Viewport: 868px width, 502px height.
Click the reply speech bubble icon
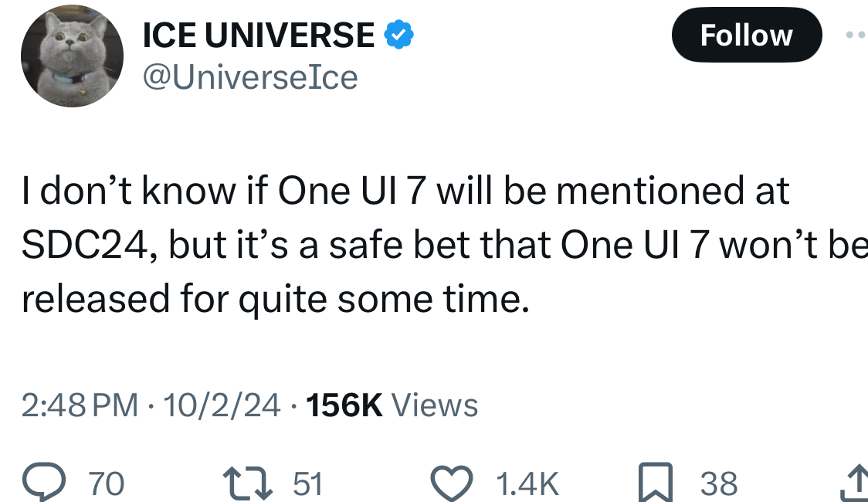(59, 483)
